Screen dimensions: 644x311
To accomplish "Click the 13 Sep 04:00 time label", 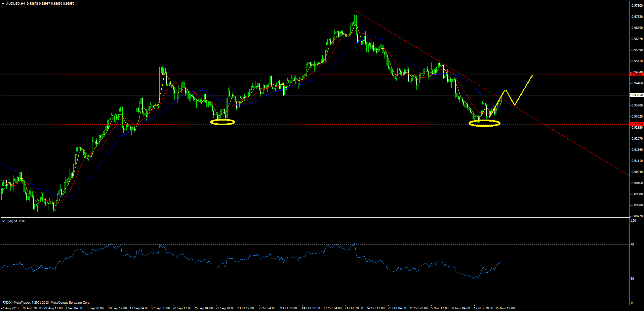I will (x=139, y=308).
